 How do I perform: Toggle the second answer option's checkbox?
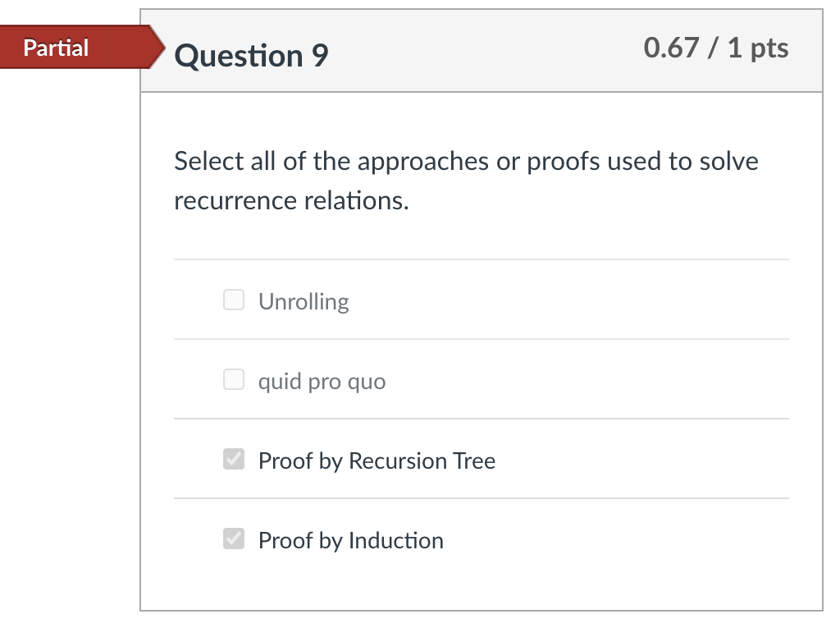tap(233, 379)
